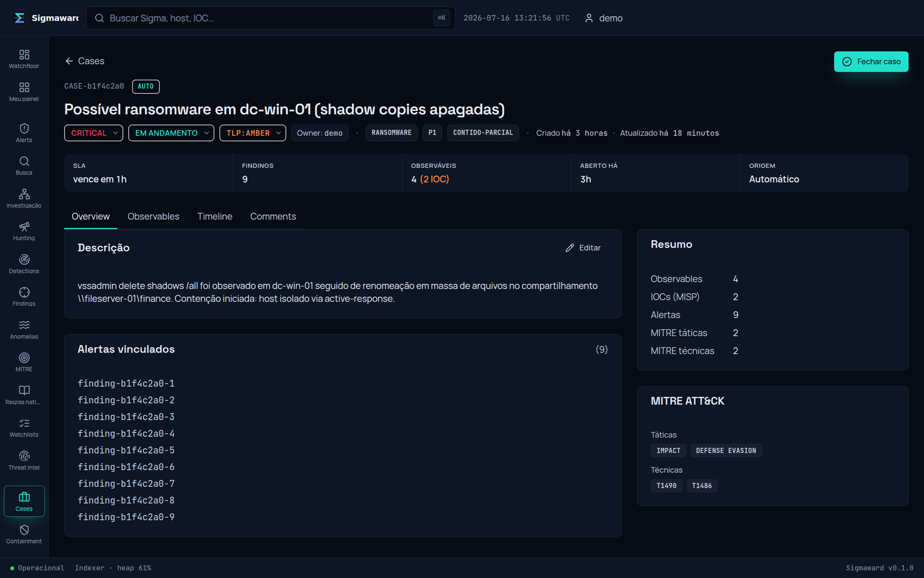The height and width of the screenshot is (578, 924).
Task: Switch to the Observables tab
Action: pyautogui.click(x=154, y=217)
